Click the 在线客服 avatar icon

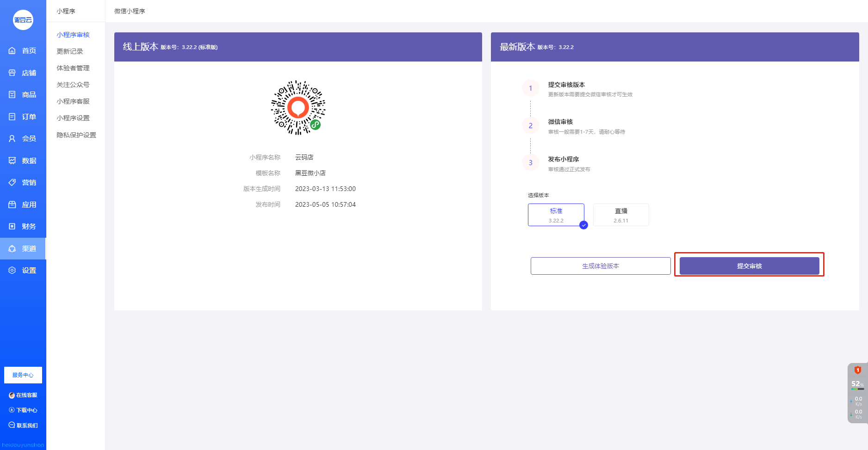point(12,395)
